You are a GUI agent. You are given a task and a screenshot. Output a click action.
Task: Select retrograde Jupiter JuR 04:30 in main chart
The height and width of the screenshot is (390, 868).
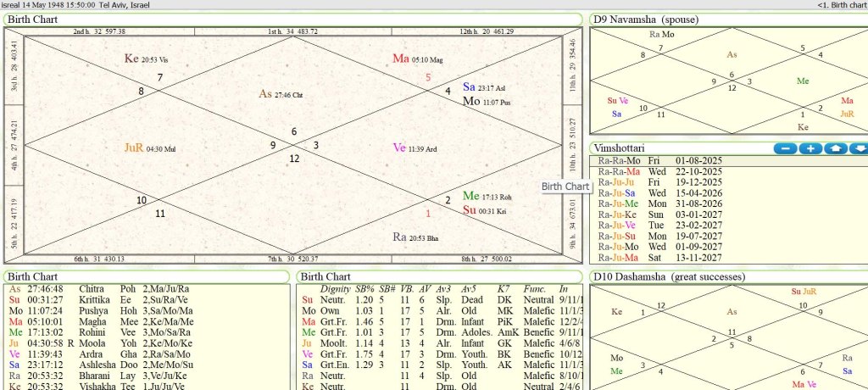135,148
